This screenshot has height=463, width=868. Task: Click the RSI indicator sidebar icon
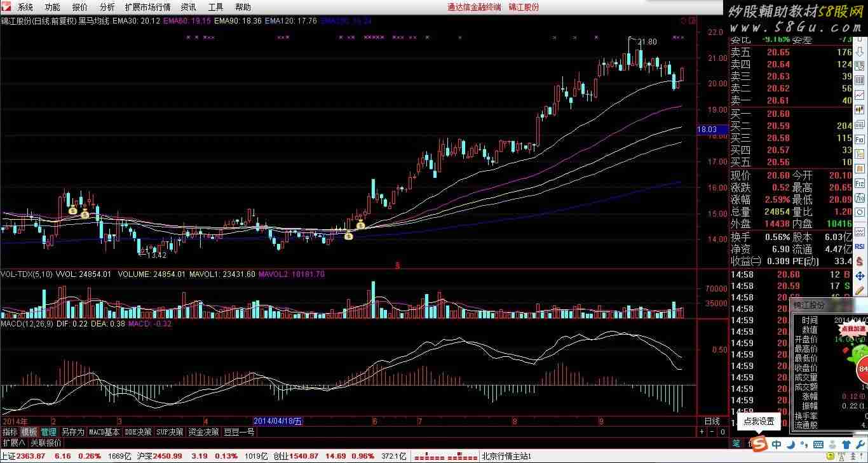[860, 246]
